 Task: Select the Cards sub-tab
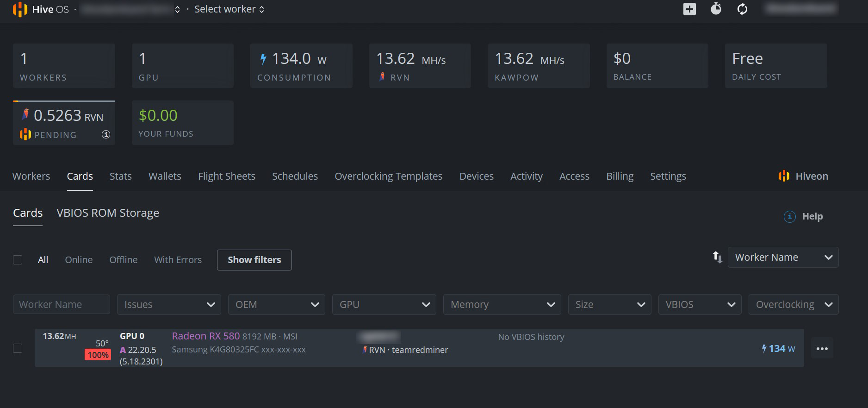tap(28, 213)
